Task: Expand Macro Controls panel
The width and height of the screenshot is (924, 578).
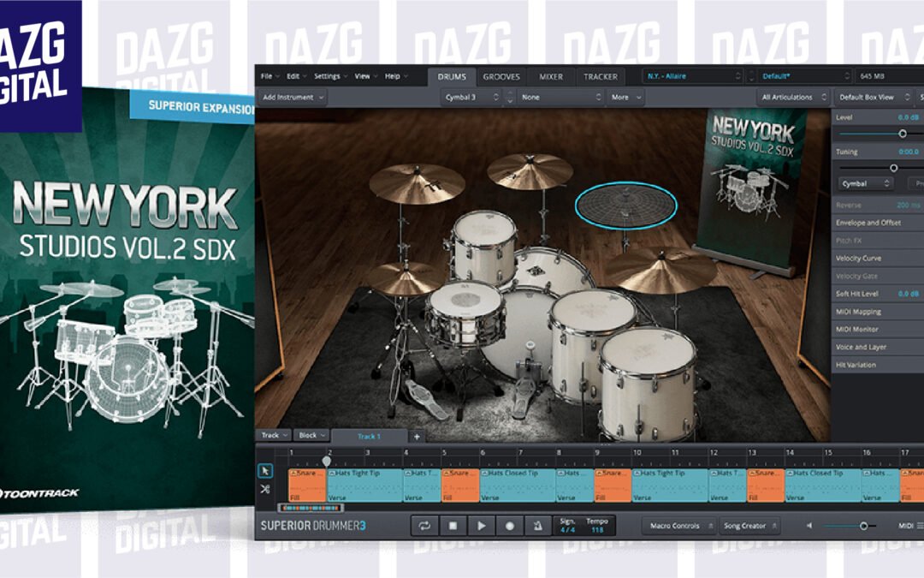Action: click(678, 526)
